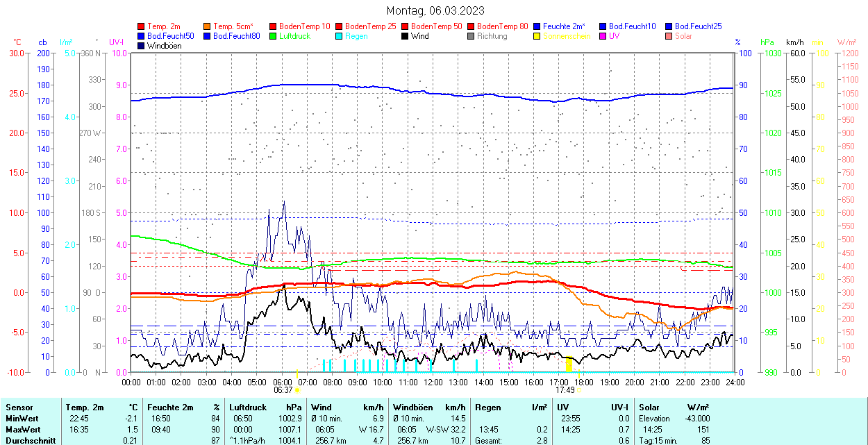Viewport: 868px width, 445px height.
Task: Click the orange Temp. 5cm legend marker
Action: [208, 26]
